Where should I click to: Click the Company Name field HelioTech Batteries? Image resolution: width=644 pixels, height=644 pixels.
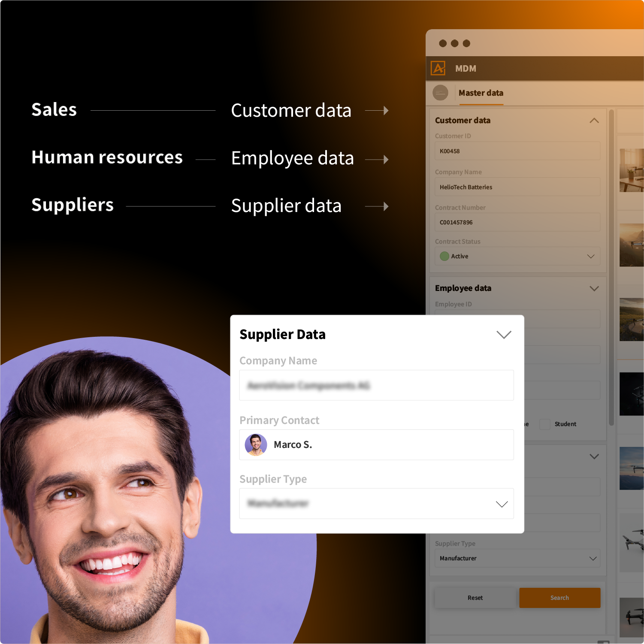(x=517, y=187)
